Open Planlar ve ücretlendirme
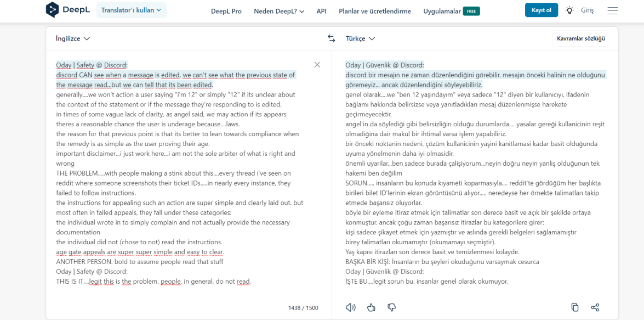644x320 pixels. pyautogui.click(x=374, y=11)
